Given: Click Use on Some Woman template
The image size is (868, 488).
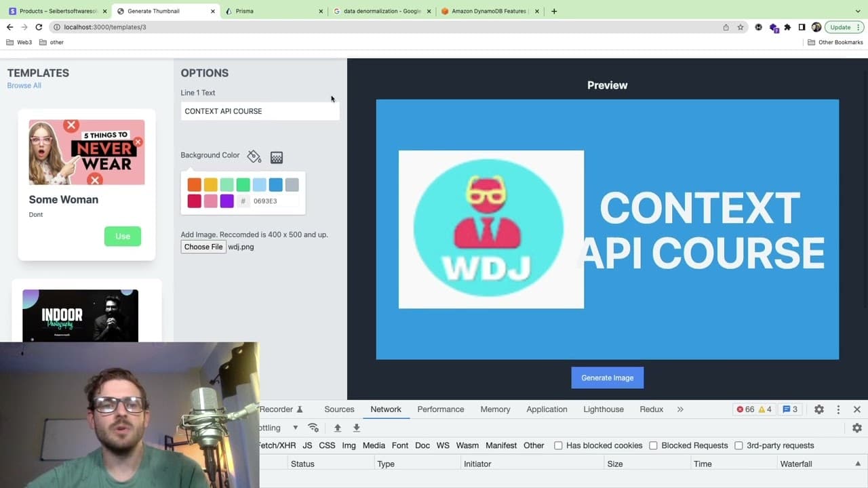Looking at the screenshot, I should point(123,236).
